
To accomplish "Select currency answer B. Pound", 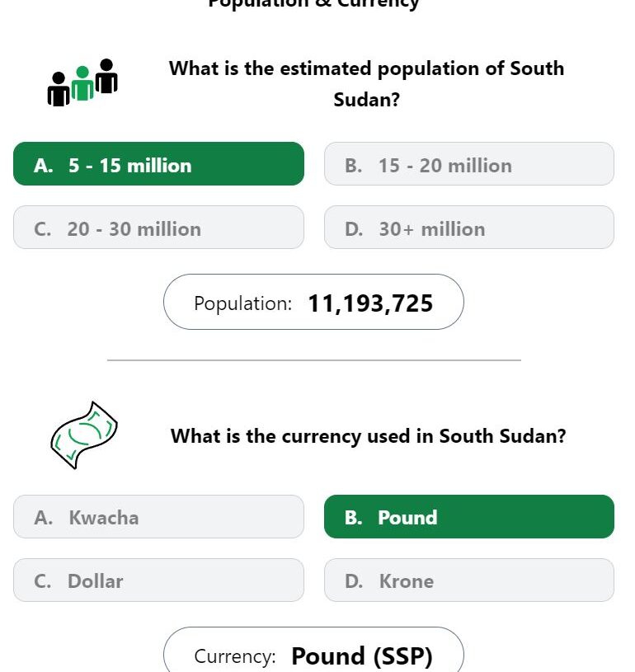I will (x=469, y=516).
